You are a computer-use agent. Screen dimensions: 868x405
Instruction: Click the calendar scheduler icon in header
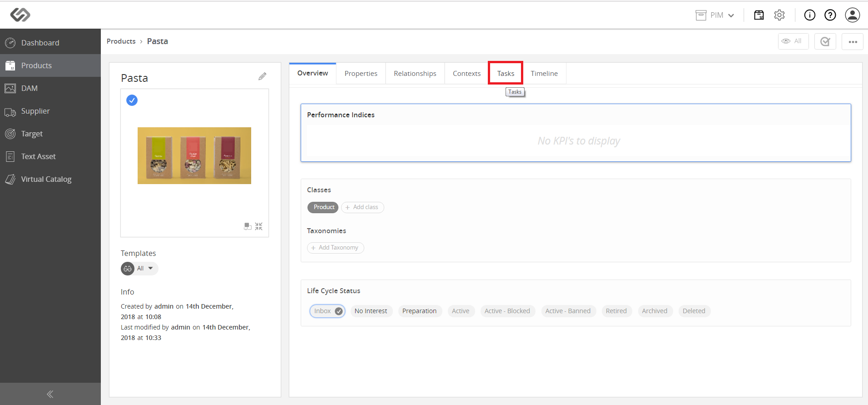pyautogui.click(x=759, y=15)
